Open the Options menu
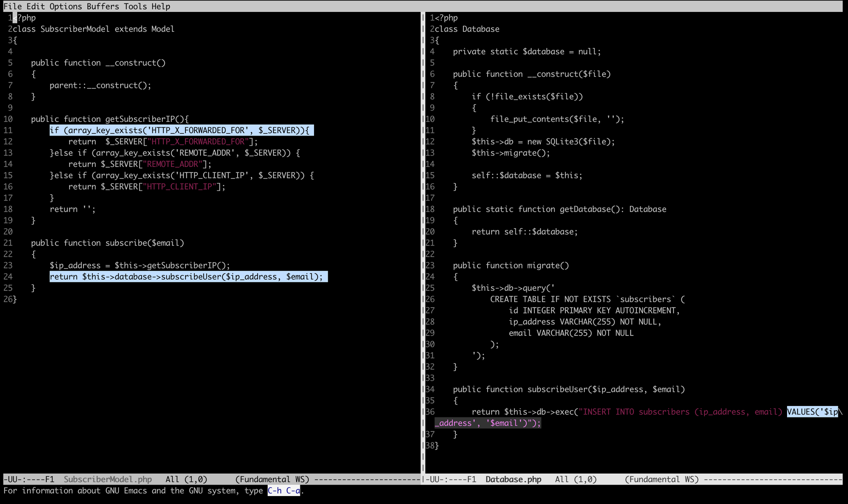 (x=66, y=6)
